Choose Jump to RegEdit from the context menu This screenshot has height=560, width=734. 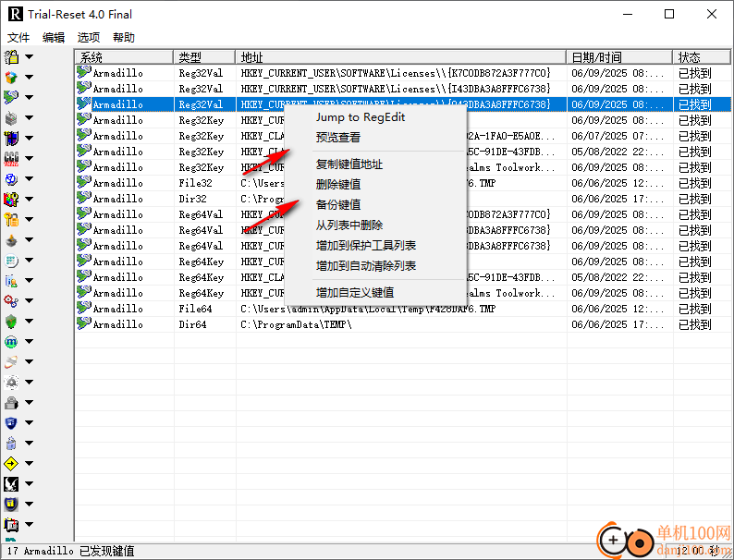click(x=360, y=117)
